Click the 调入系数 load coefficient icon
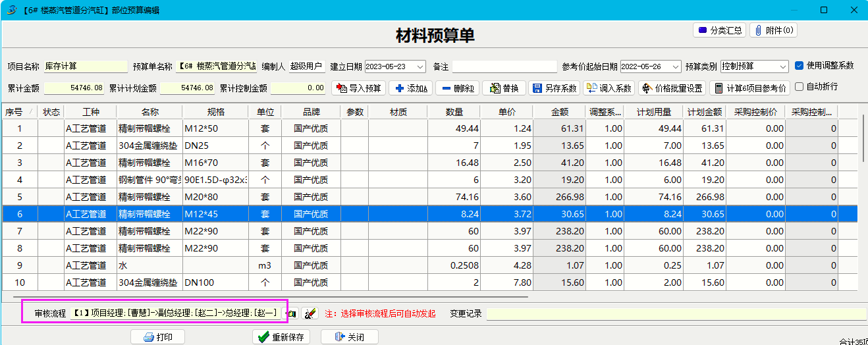Screen dimensions: 868x345 coord(609,88)
